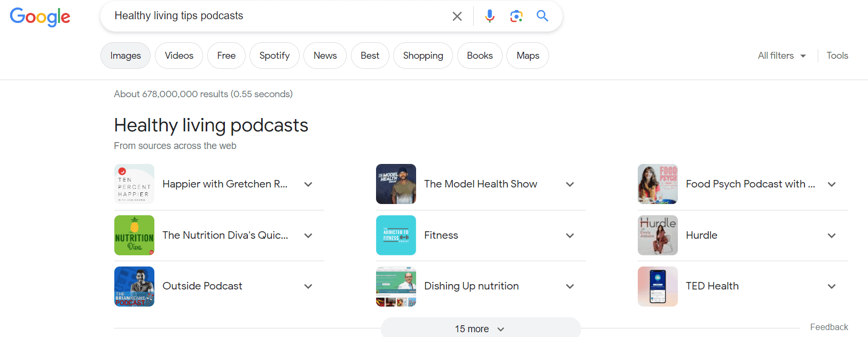Expand the Hurdle entry
868x337 pixels.
832,236
